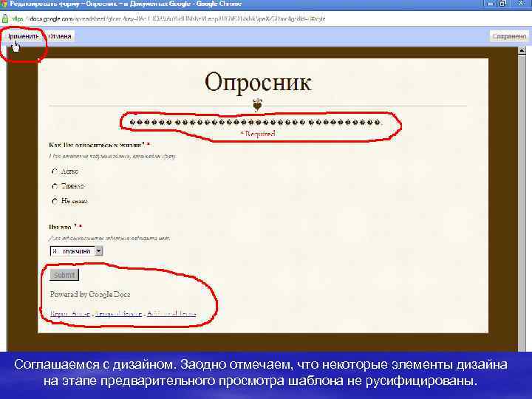Select the Тяжело radio option
Viewport: 532px width, 399px height.
(55, 187)
